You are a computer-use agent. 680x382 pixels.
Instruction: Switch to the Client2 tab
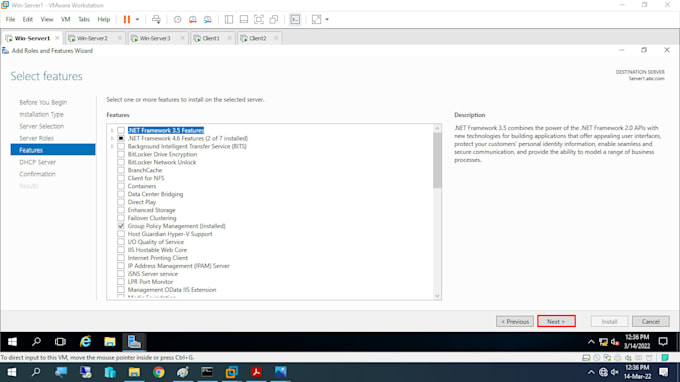[x=258, y=38]
